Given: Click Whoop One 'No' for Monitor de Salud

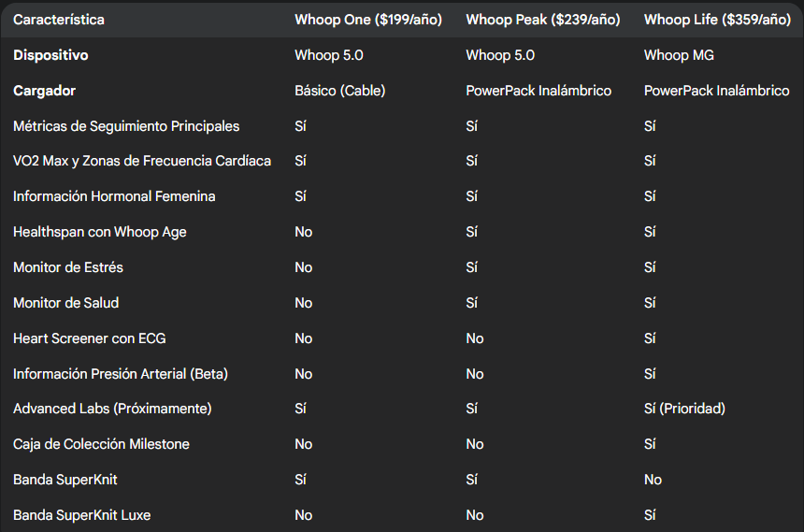Looking at the screenshot, I should [304, 303].
